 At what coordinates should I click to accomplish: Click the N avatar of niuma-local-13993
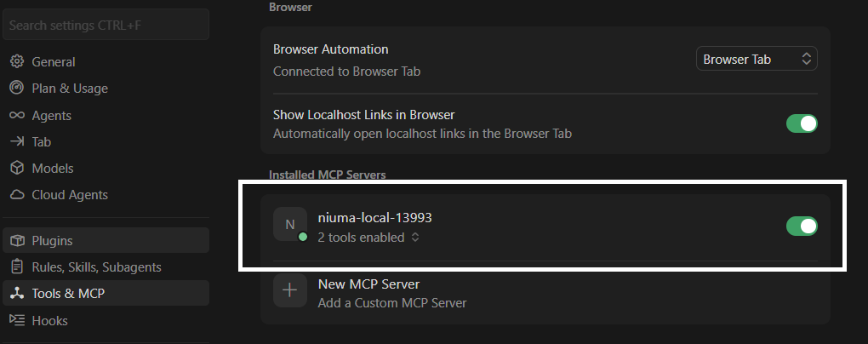click(290, 224)
